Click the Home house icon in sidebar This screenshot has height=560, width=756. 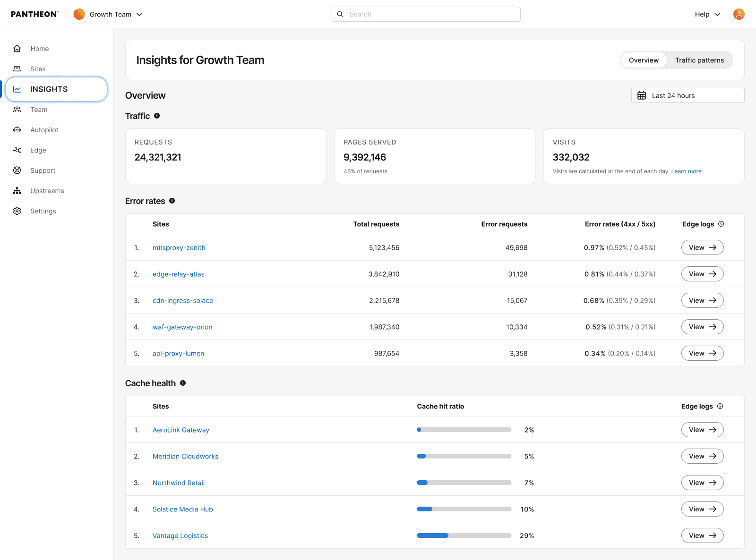17,49
